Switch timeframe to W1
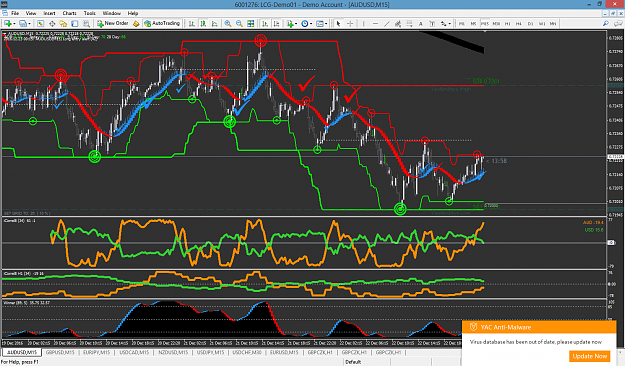The height and width of the screenshot is (366, 625). coord(542,24)
